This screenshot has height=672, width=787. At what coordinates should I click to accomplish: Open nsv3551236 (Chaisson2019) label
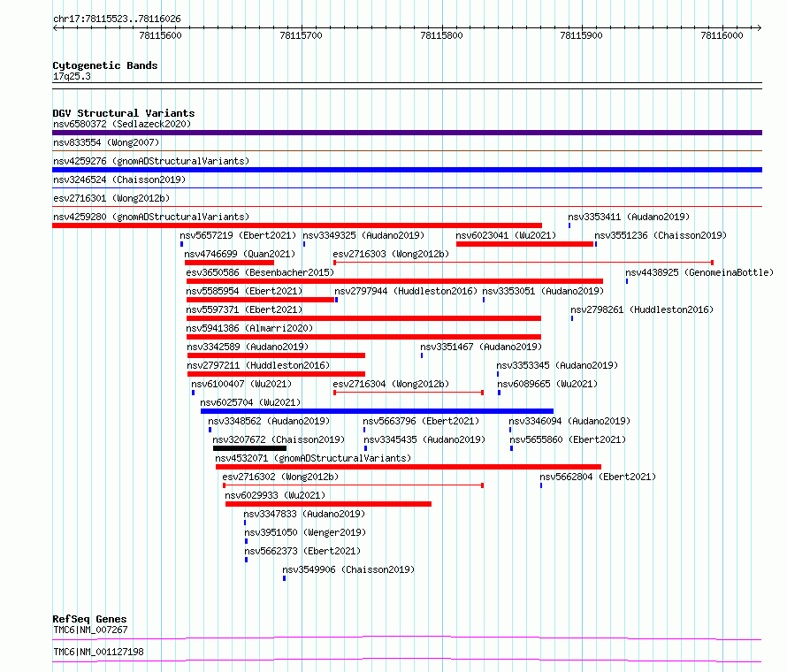click(661, 235)
